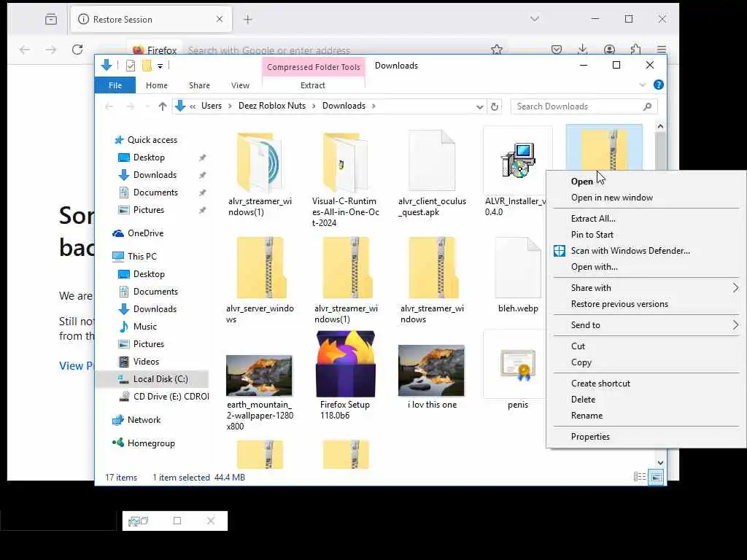Expand the recent locations dropdown arrow
The image size is (747, 560).
point(147,106)
